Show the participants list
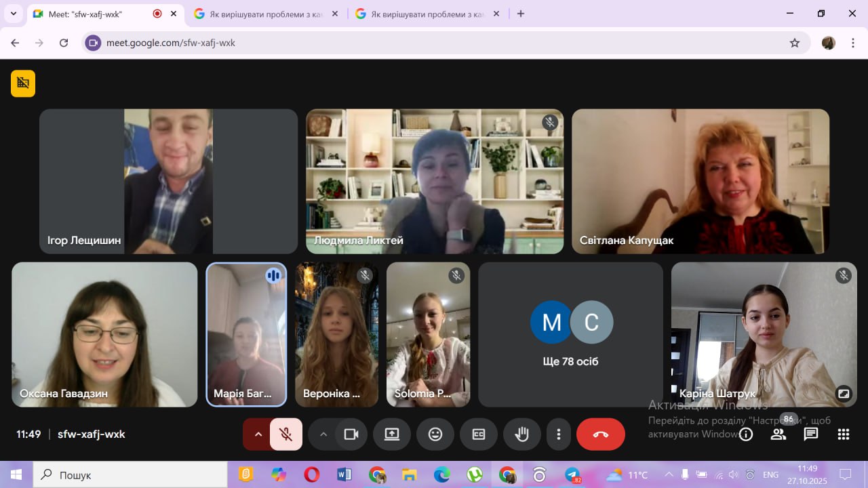The height and width of the screenshot is (488, 868). [778, 434]
